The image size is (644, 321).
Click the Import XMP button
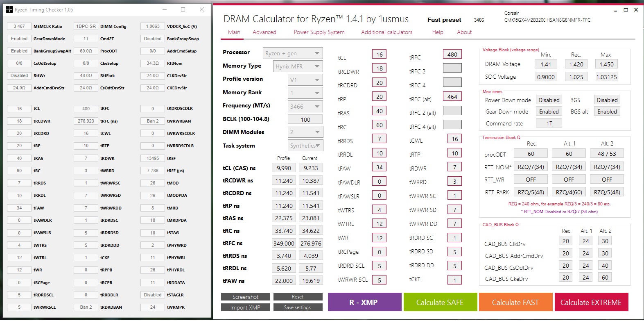(x=245, y=307)
